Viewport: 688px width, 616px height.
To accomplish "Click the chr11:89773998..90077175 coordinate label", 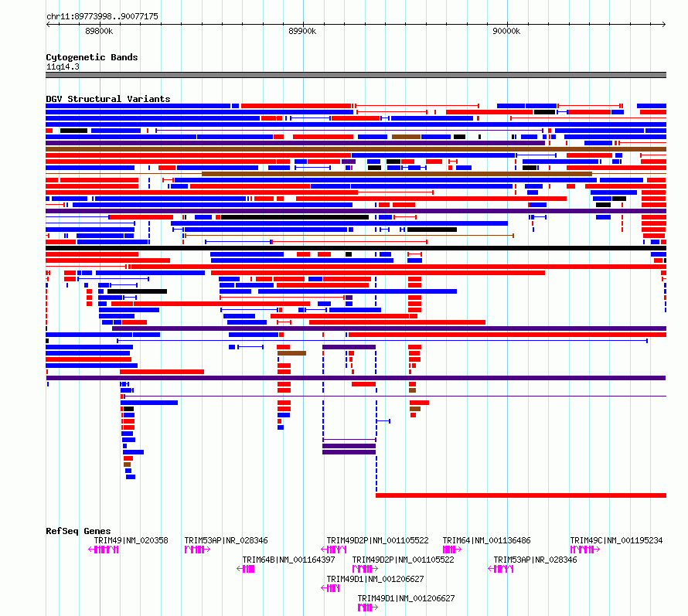I will [102, 16].
